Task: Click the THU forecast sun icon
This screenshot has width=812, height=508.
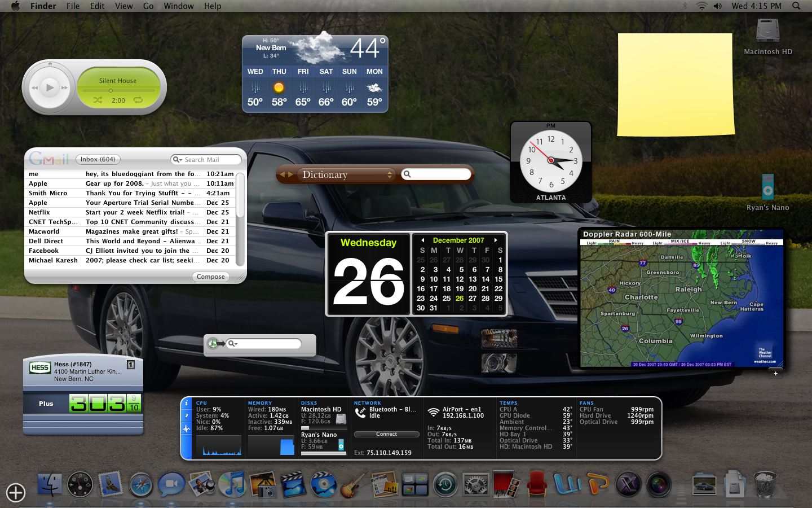Action: [x=279, y=87]
